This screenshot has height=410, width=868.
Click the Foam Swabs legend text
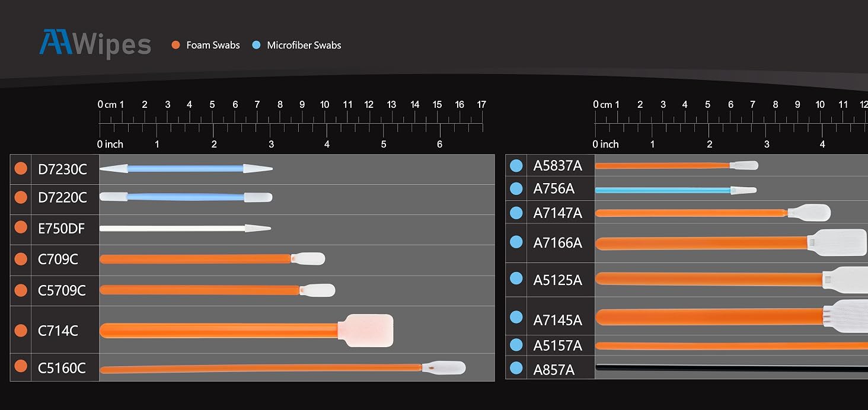213,45
